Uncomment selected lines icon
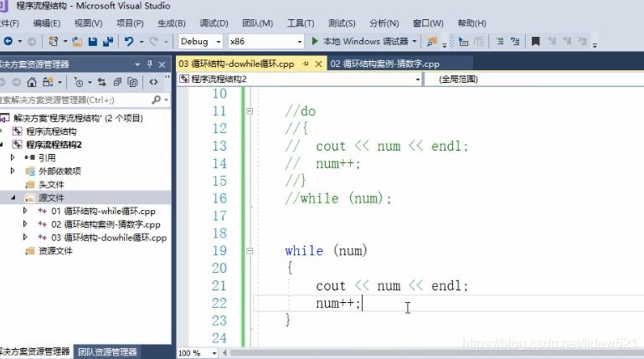 (x=515, y=41)
